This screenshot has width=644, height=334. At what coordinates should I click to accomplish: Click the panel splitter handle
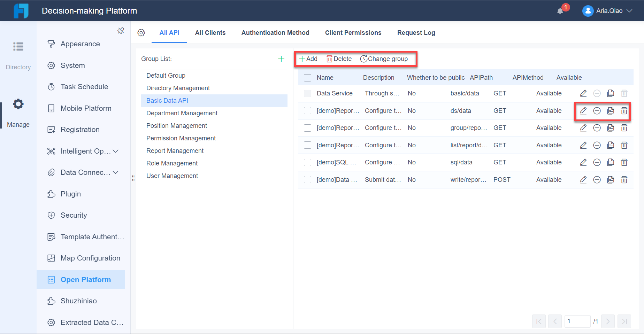(x=133, y=178)
